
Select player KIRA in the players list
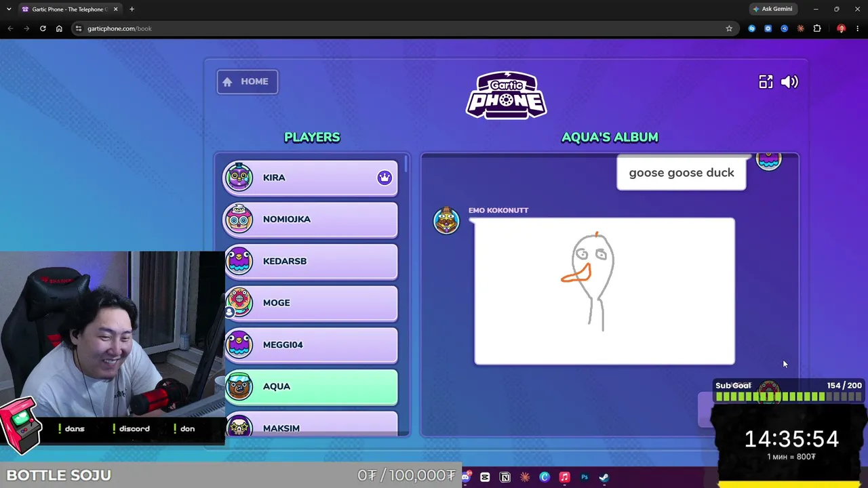pyautogui.click(x=311, y=178)
